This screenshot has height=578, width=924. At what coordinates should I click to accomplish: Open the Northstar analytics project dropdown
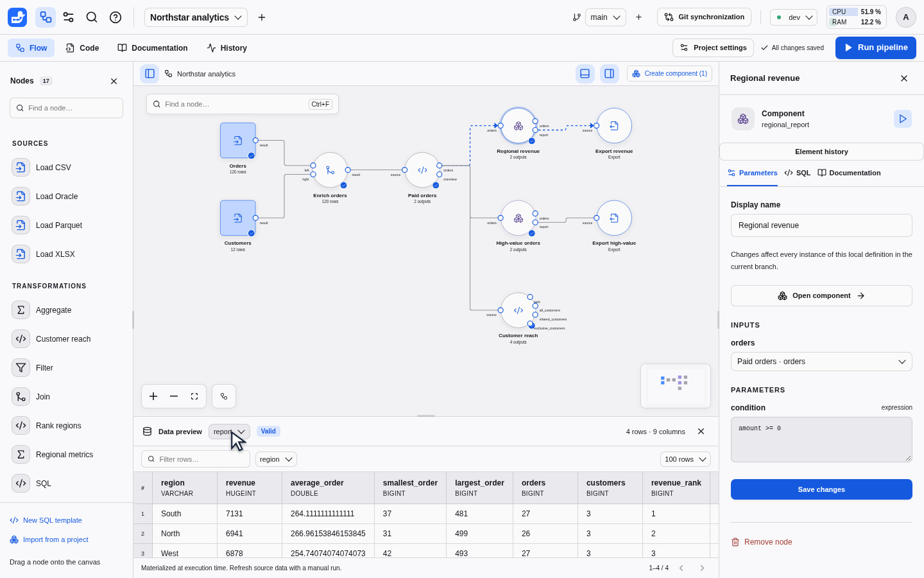(x=196, y=17)
